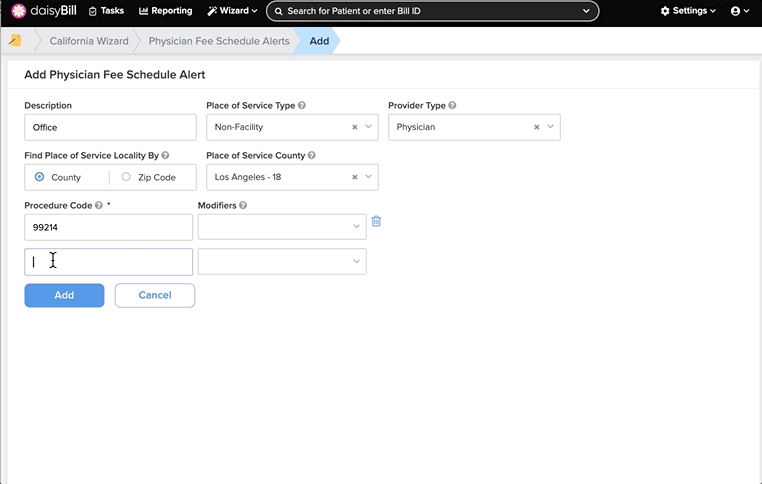The width and height of the screenshot is (762, 484).
Task: Click help icon beside Place of Service Type
Action: pyautogui.click(x=302, y=105)
